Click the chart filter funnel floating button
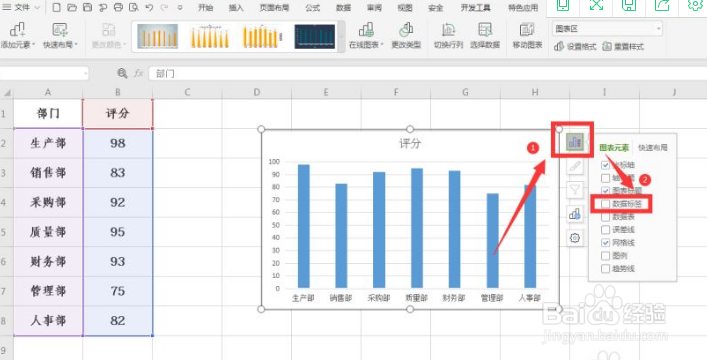This screenshot has width=707, height=360. click(574, 190)
